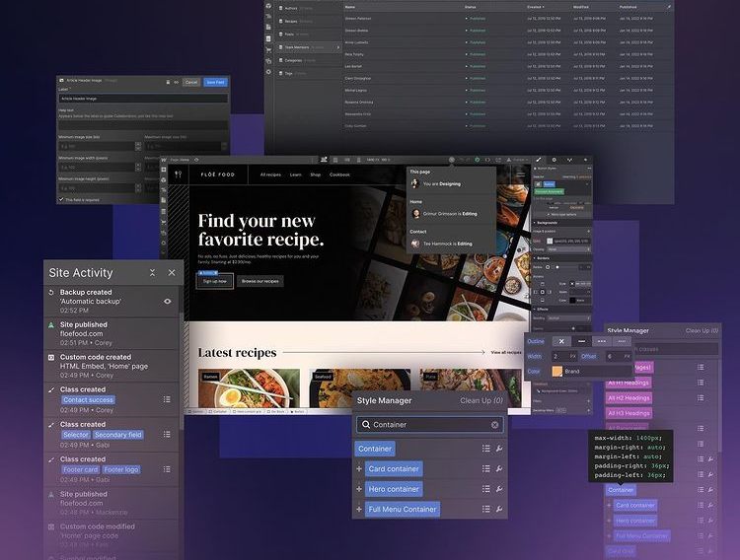
Task: Collapse the Site Activity panel
Action: pos(152,273)
